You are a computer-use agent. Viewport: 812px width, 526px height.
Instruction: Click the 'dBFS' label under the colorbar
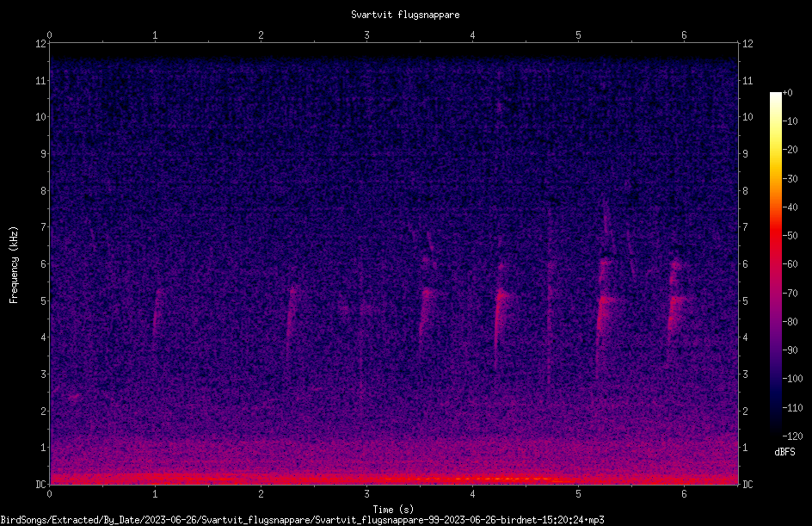point(784,452)
